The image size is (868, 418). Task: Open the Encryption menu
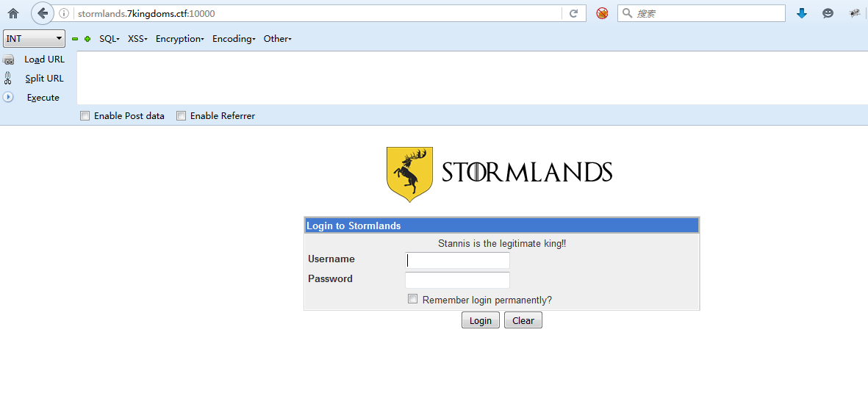tap(180, 39)
